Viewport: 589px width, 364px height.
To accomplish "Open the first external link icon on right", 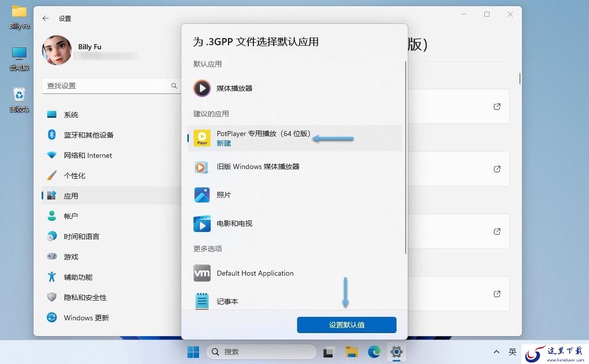I will (497, 107).
